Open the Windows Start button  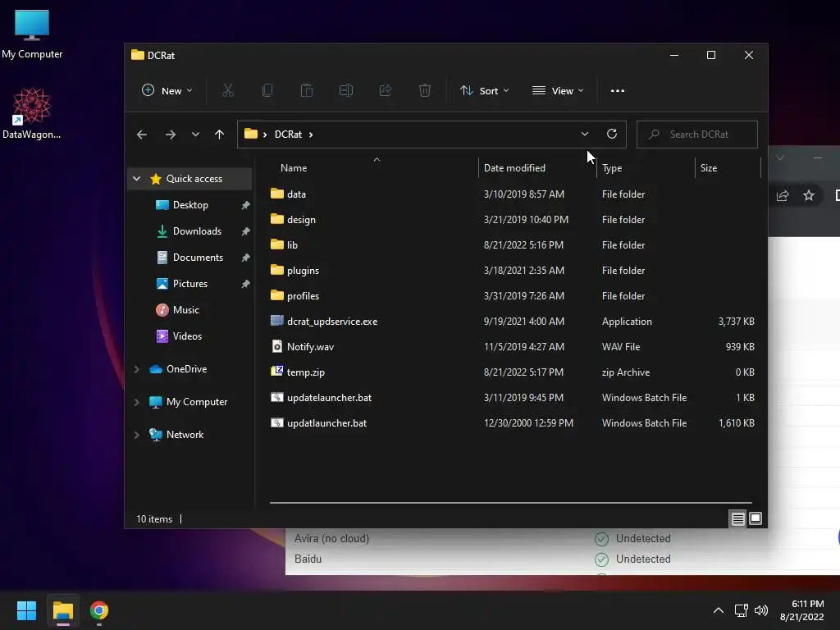click(x=26, y=610)
